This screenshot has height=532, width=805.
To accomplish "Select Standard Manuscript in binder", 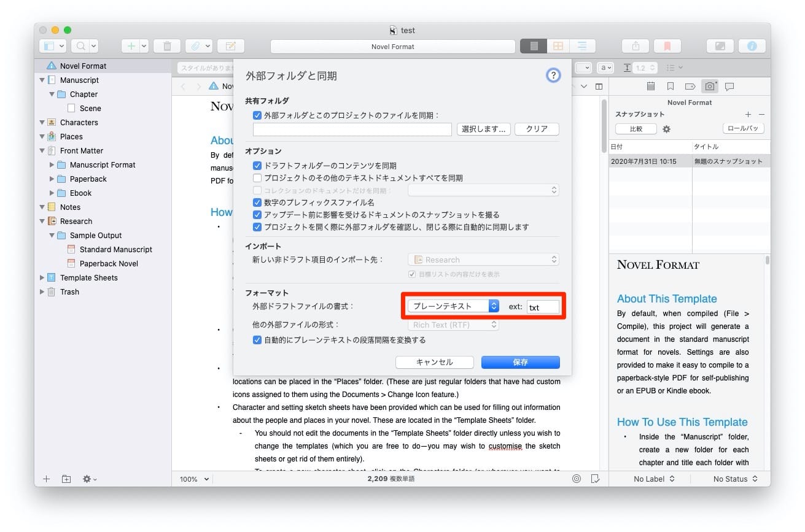I will [x=116, y=249].
